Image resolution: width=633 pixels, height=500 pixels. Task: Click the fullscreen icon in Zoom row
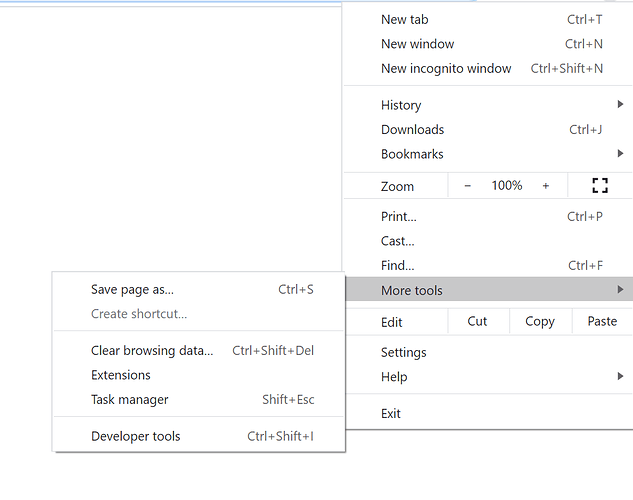point(600,186)
